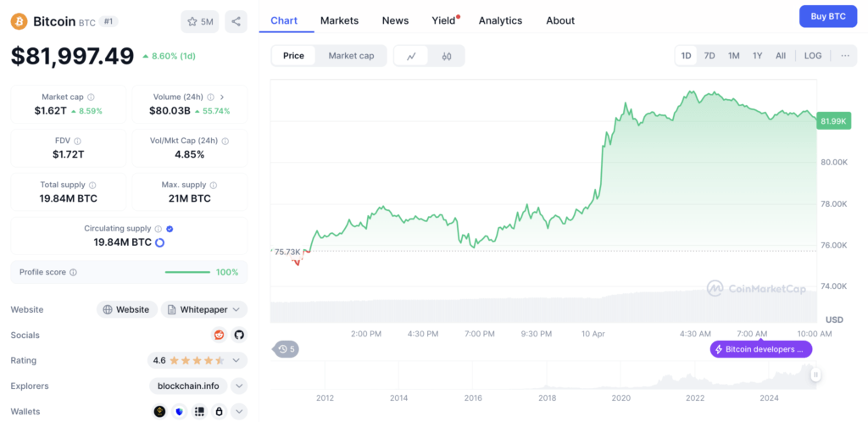This screenshot has width=868, height=422.
Task: Click the 75.73K opening price label
Action: click(287, 252)
